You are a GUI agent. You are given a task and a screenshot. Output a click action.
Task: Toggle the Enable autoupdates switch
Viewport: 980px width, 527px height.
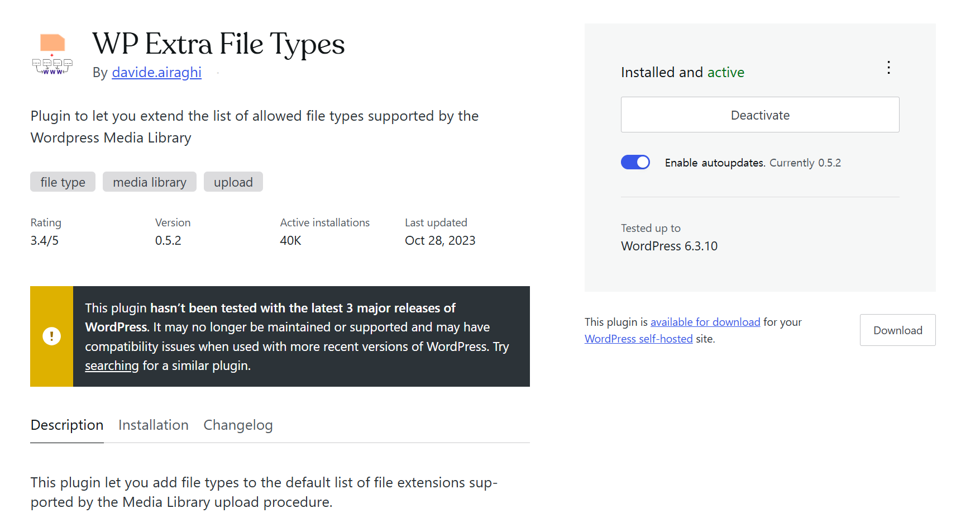[x=635, y=162]
